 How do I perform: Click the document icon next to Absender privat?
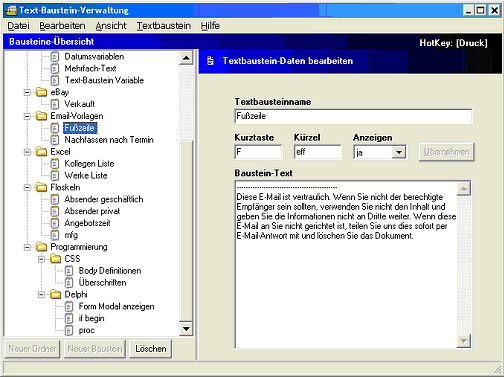(55, 211)
